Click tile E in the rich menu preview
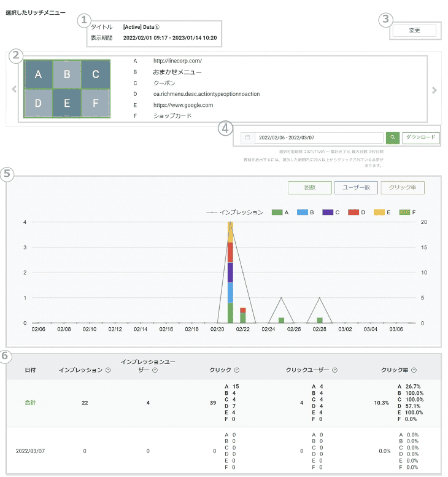The height and width of the screenshot is (477, 448). tap(67, 103)
